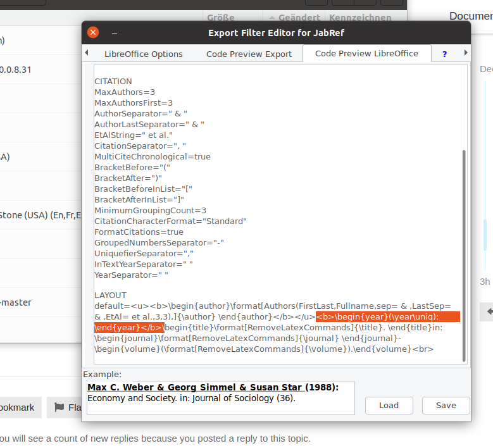Click the InTextYearSeparator line
This screenshot has width=493, height=448.
pyautogui.click(x=144, y=264)
